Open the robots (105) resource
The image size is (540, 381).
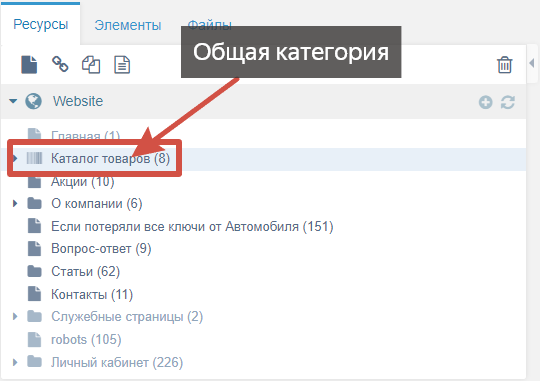(86, 340)
